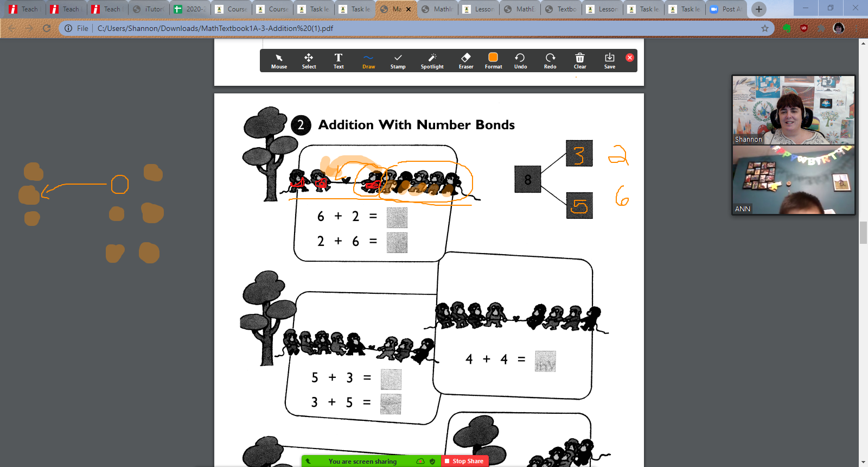Click the 'You are screen sharing' indicator

pos(362,461)
